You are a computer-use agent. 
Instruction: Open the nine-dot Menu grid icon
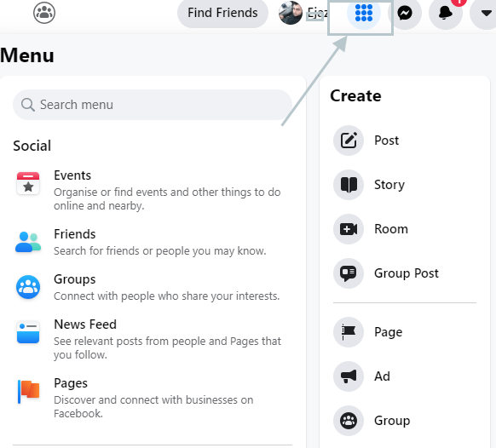[x=364, y=13]
